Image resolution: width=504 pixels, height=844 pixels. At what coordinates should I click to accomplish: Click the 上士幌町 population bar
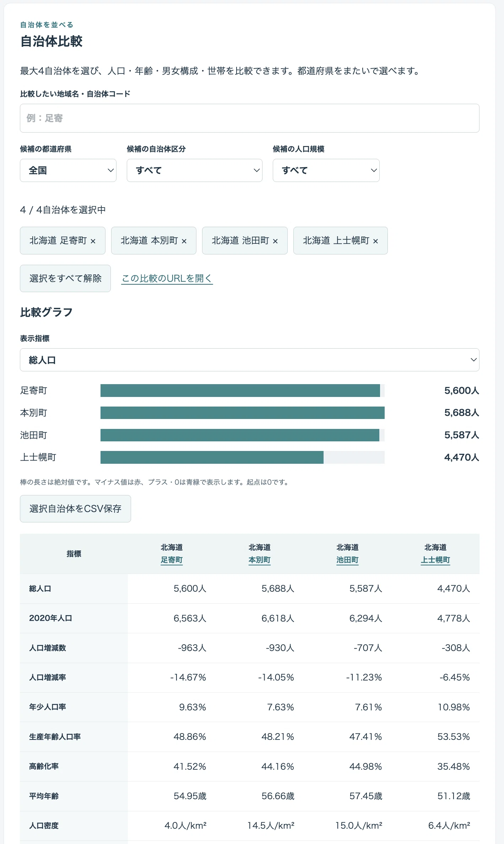(x=212, y=457)
